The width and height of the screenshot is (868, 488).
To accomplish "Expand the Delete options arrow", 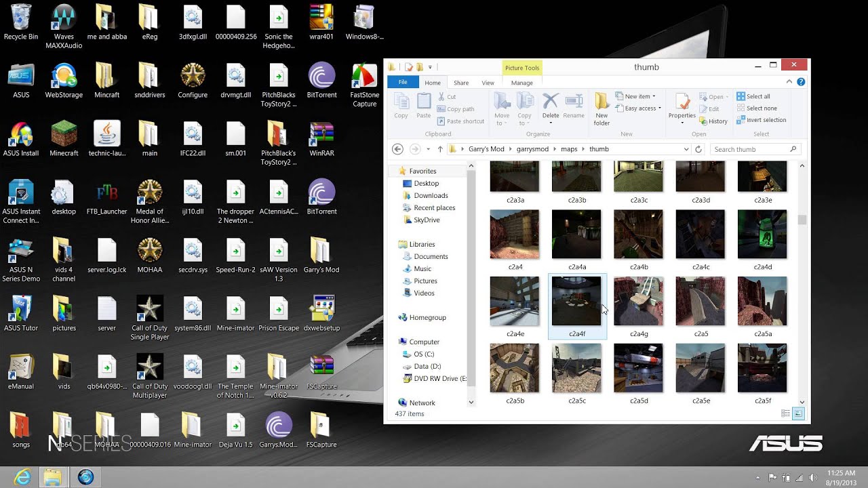I will [551, 123].
